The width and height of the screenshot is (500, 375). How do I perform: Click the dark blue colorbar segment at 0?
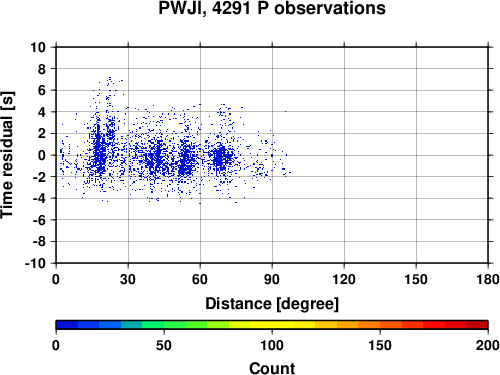pos(67,325)
